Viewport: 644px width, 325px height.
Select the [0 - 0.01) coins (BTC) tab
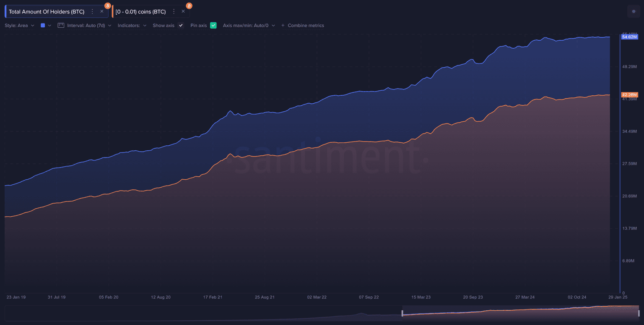click(x=140, y=12)
